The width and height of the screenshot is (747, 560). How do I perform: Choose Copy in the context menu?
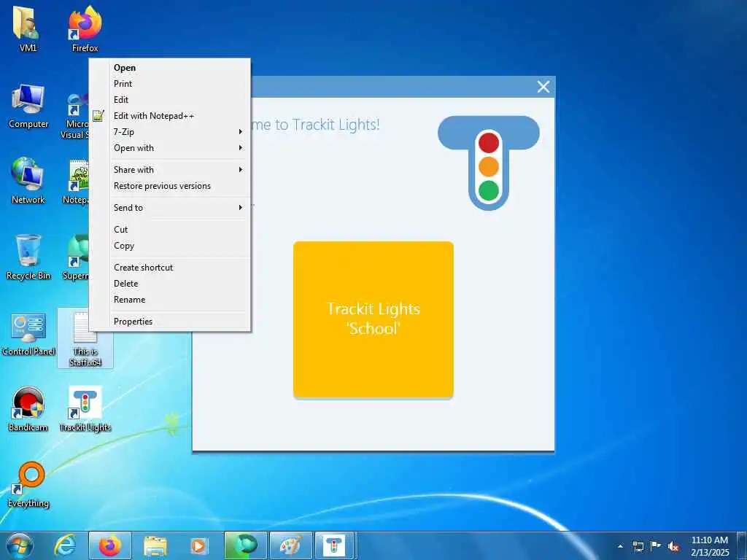(x=170, y=246)
